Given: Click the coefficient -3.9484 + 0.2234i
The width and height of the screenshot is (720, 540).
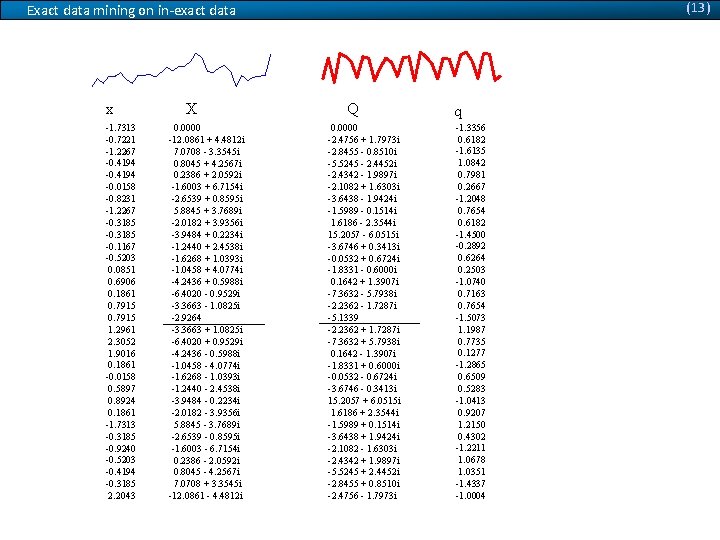Looking at the screenshot, I should coord(207,235).
